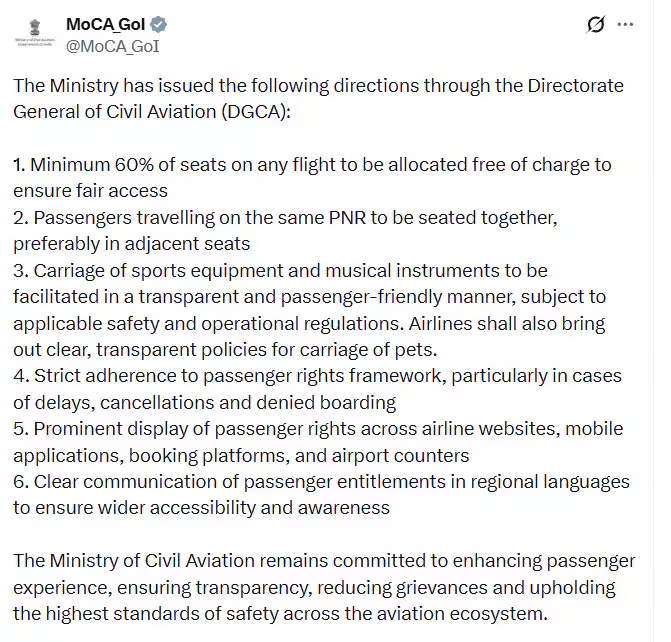Open the @MoCA_GoI handle link
Image resolution: width=671 pixels, height=642 pixels.
click(113, 46)
